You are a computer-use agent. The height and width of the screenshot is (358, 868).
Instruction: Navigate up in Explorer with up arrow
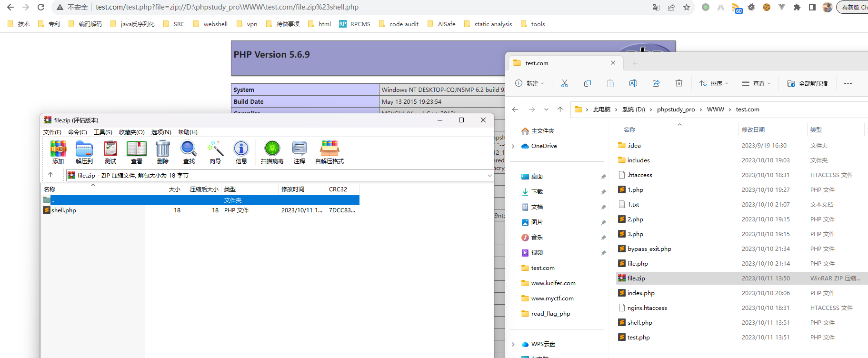click(560, 109)
